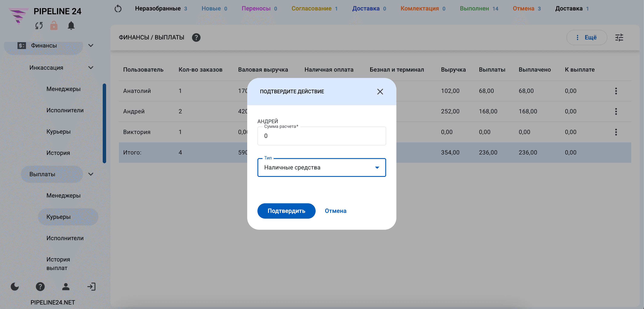Open the three-dot menu for the Анатолий row
Viewport: 644px width, 309px height.
pyautogui.click(x=616, y=91)
